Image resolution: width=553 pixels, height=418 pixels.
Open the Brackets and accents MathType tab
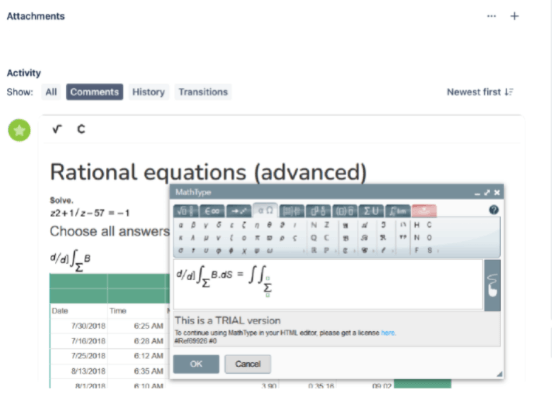[345, 211]
